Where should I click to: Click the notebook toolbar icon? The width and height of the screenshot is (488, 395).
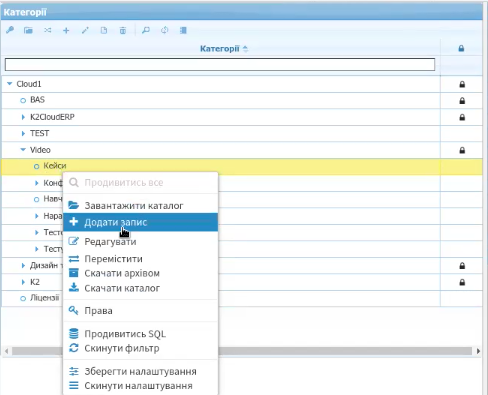tap(183, 30)
